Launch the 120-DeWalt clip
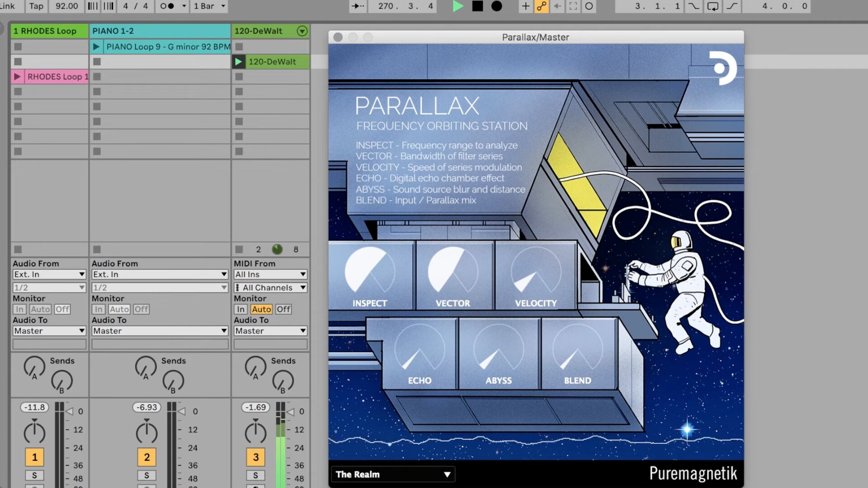The height and width of the screenshot is (488, 868). (238, 61)
